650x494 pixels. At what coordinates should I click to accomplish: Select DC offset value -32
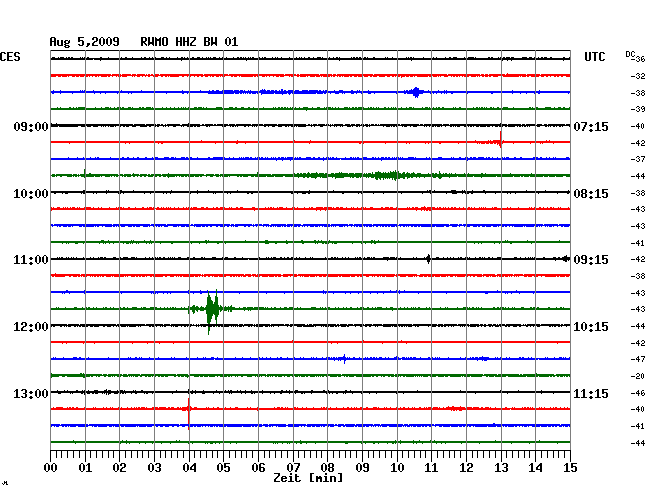[638, 76]
